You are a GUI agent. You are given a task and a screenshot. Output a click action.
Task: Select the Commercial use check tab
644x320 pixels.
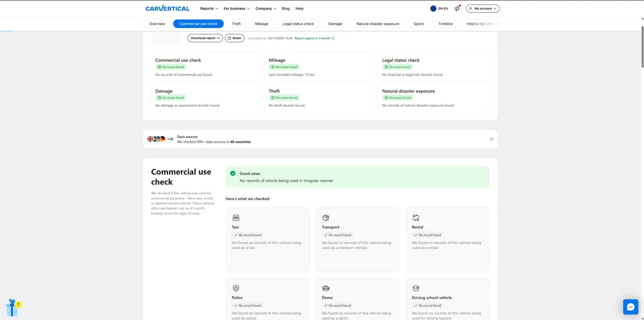pos(199,24)
